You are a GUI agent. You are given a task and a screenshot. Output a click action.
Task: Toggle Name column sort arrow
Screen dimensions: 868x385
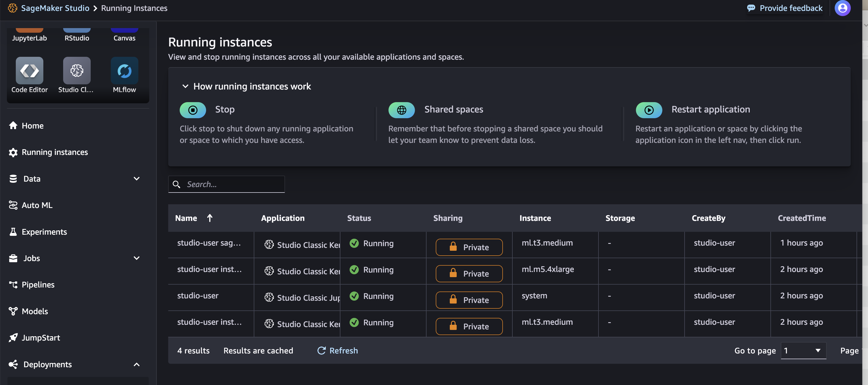click(210, 218)
